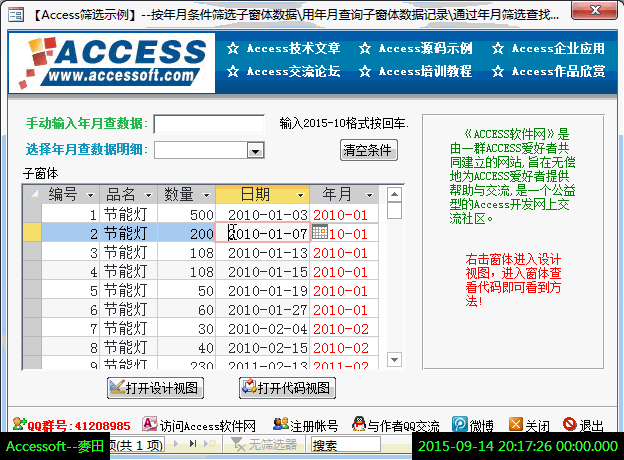
Task: Click the 无筛选器 filter indicator
Action: 264,444
